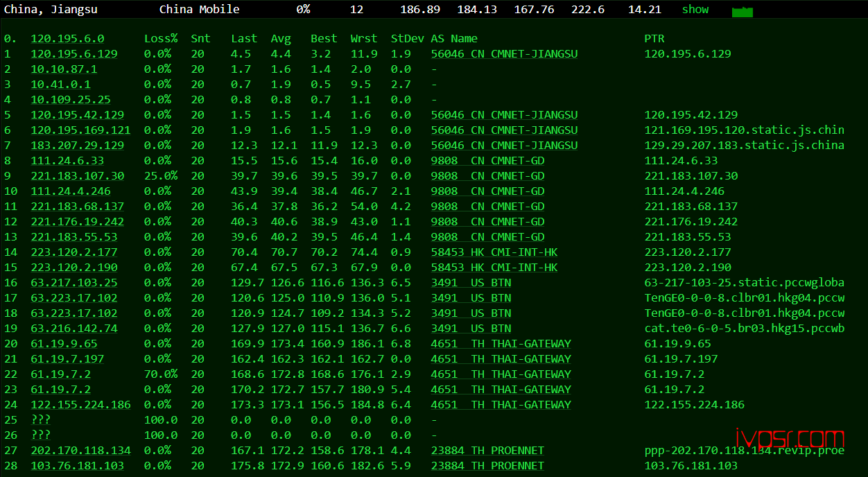Click the PTR text 129.29.207.183.static.js.china
This screenshot has height=477, width=868.
tap(745, 146)
